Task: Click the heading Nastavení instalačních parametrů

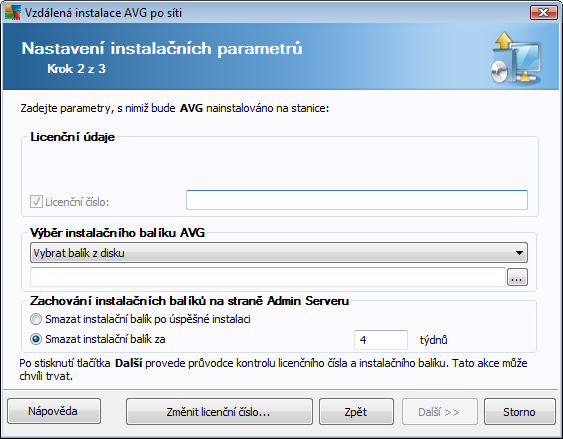Action: click(162, 48)
